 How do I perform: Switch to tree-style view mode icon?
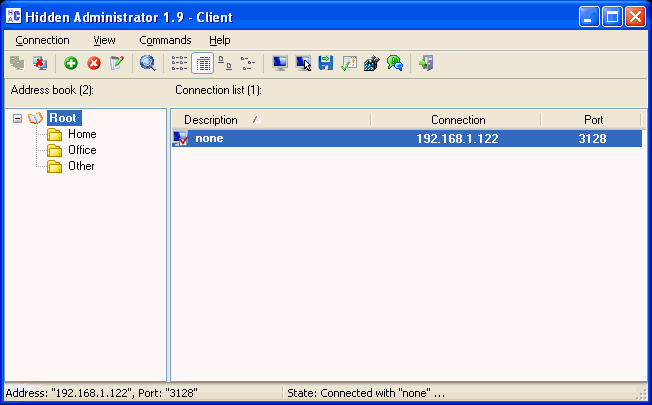(248, 63)
